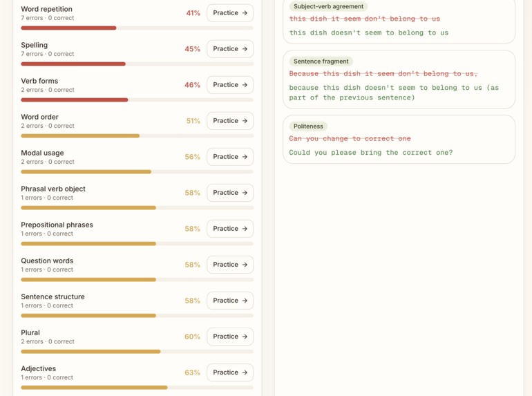This screenshot has width=532, height=396.
Task: Click the Subject-verb agreement tag
Action: coord(328,6)
